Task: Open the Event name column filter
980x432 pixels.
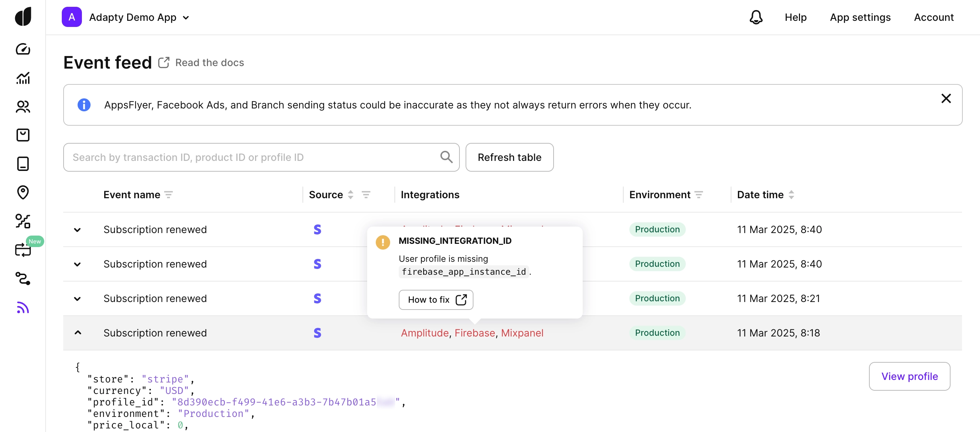Action: pyautogui.click(x=168, y=195)
